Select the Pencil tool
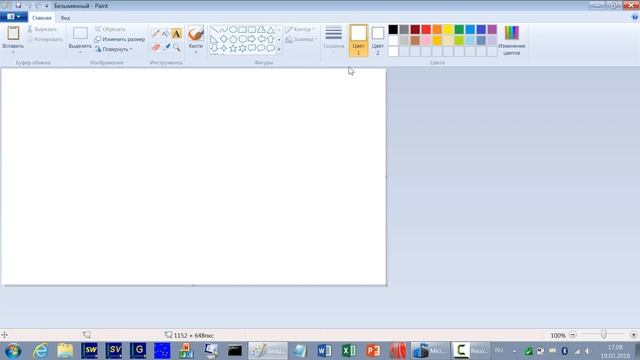The height and width of the screenshot is (360, 640). tap(156, 33)
